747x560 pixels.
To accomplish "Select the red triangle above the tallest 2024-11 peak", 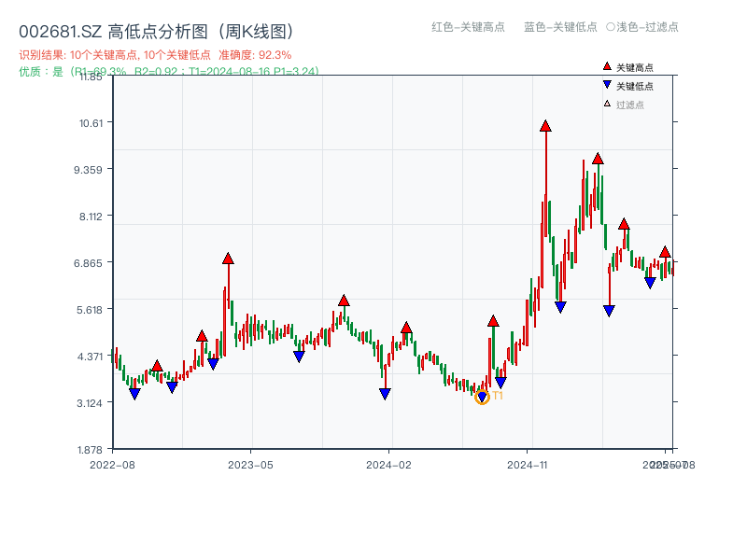I will tap(546, 127).
